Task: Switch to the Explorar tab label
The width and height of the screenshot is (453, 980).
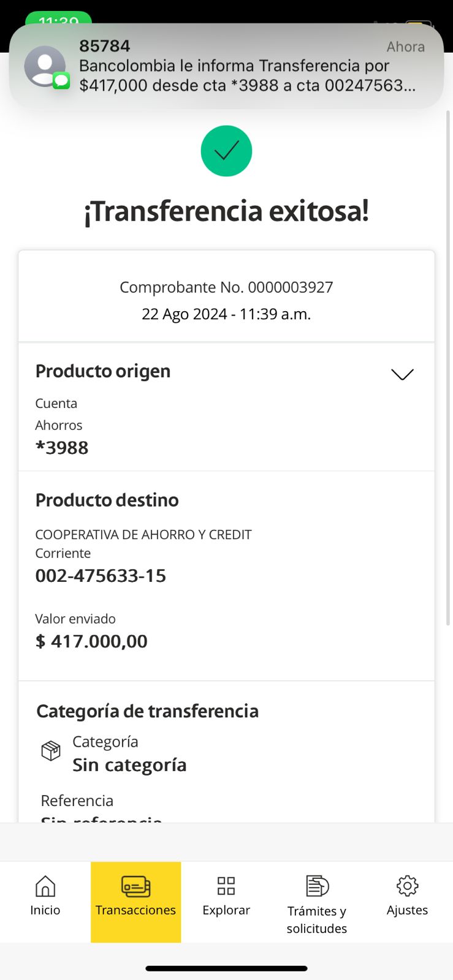Action: pyautogui.click(x=226, y=910)
